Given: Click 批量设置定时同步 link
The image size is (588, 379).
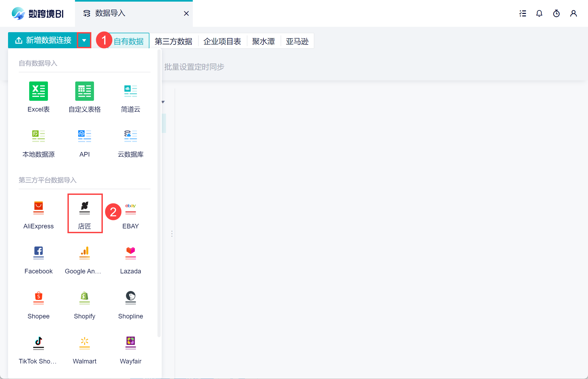Looking at the screenshot, I should (194, 67).
